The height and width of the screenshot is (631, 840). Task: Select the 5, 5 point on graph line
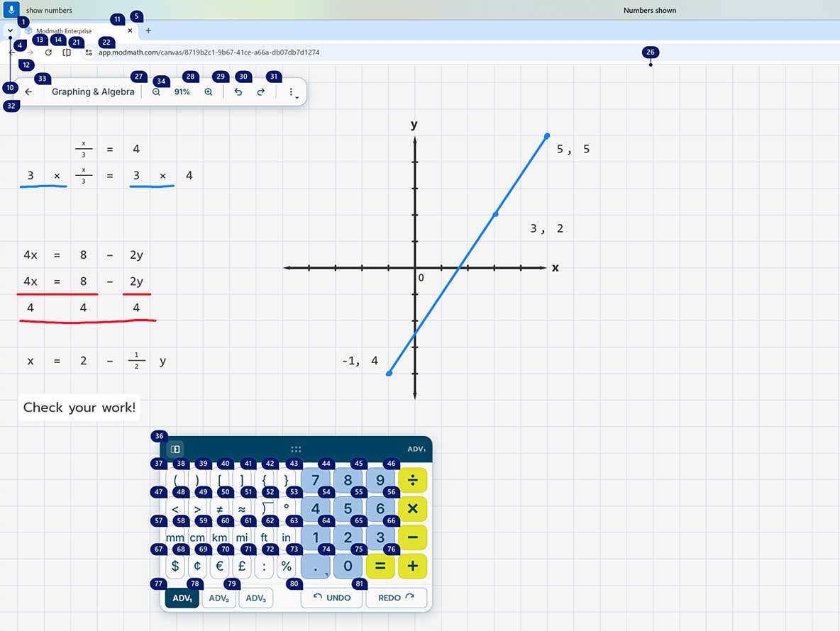click(547, 136)
